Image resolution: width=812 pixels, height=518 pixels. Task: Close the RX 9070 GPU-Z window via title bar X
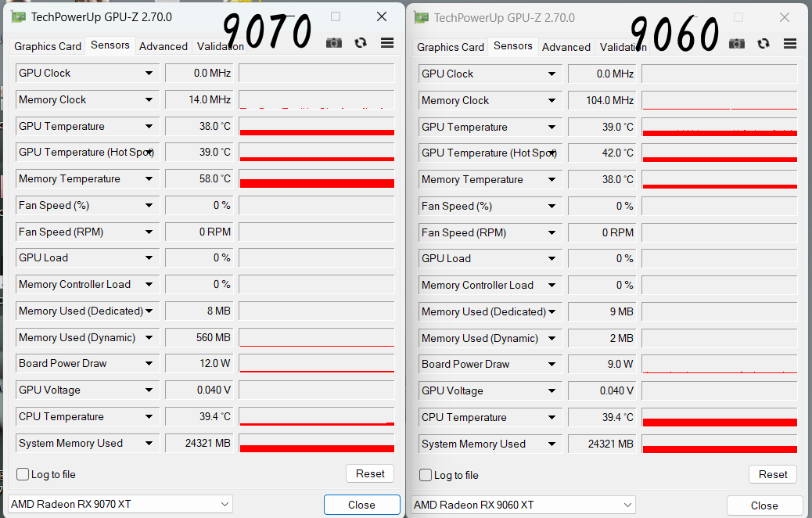[x=382, y=16]
